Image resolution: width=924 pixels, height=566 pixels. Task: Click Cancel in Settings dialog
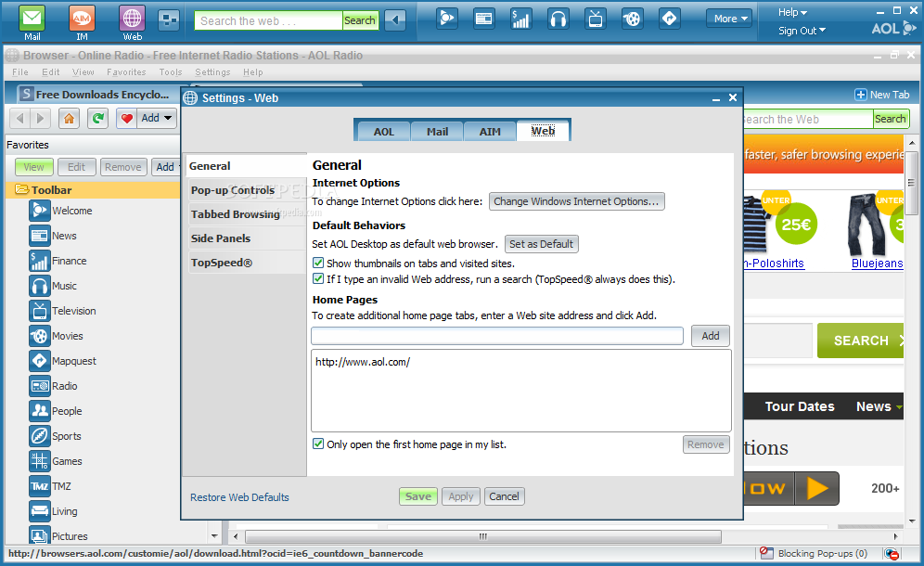coord(504,496)
